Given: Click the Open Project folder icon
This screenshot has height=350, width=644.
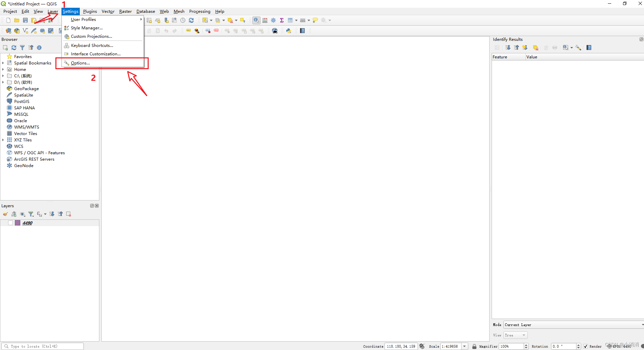Looking at the screenshot, I should [17, 20].
